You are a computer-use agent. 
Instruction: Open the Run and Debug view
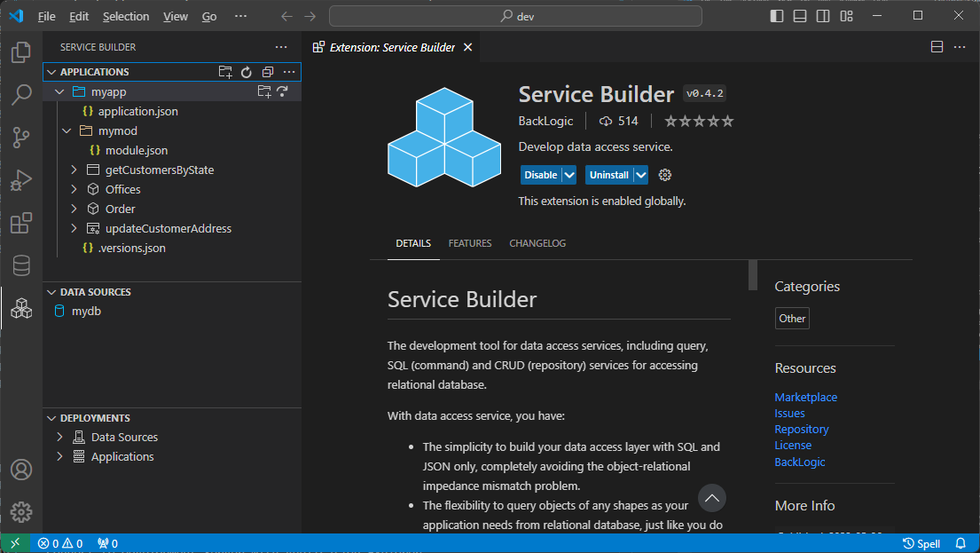pyautogui.click(x=21, y=180)
